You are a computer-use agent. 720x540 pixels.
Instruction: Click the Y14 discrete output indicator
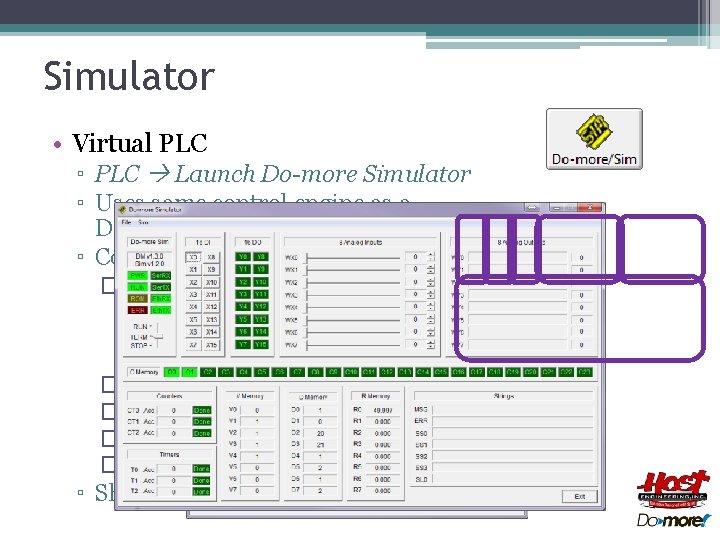click(x=261, y=332)
